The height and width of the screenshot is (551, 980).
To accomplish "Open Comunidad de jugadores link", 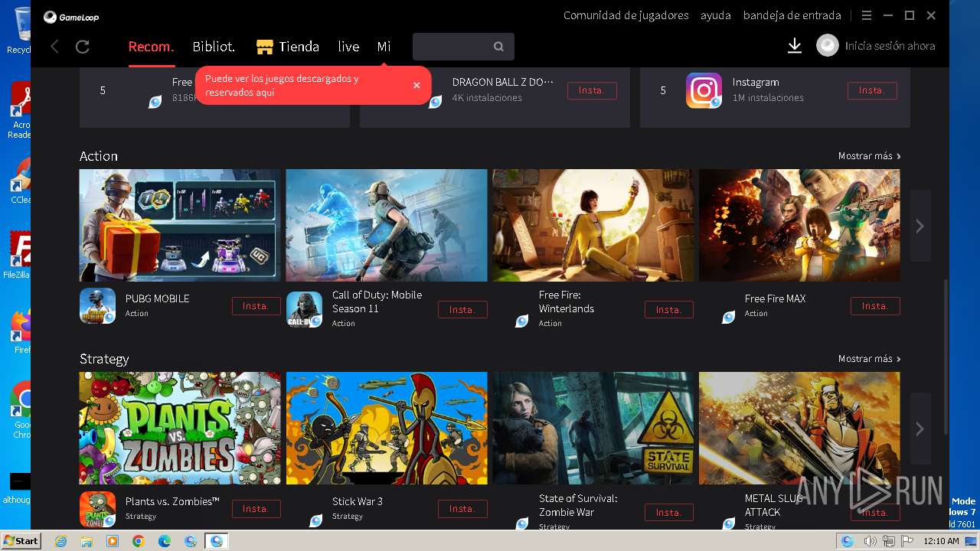I will [626, 15].
